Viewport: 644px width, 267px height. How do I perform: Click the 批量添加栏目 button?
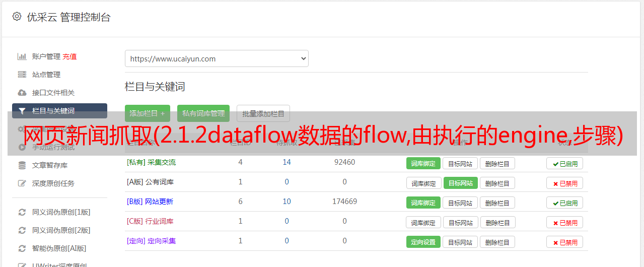coord(263,113)
